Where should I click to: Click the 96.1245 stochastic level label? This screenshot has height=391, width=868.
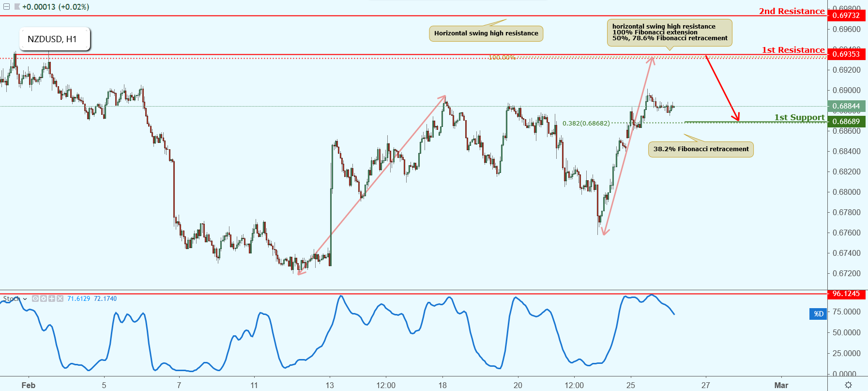pyautogui.click(x=847, y=294)
